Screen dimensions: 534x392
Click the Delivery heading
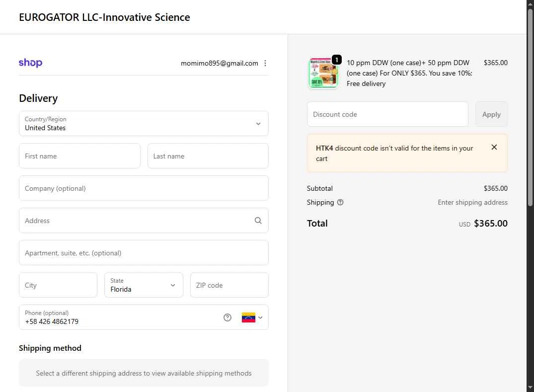pos(38,98)
